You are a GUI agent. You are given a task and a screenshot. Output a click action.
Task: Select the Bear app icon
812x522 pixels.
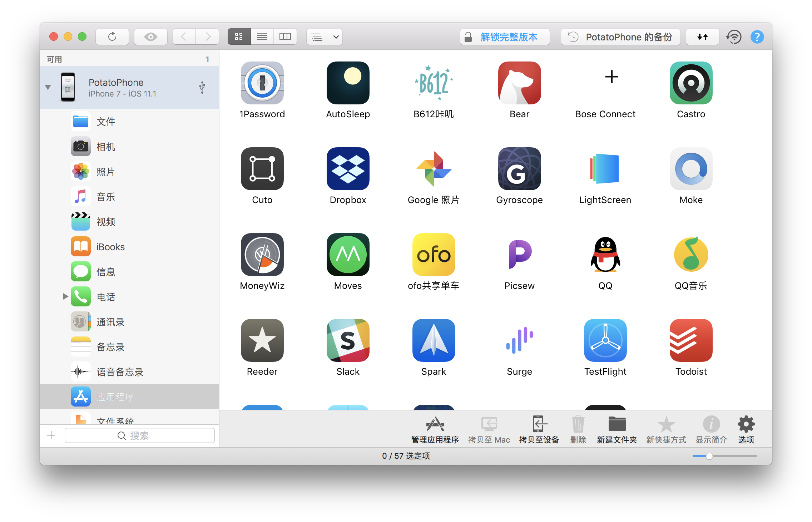519,83
